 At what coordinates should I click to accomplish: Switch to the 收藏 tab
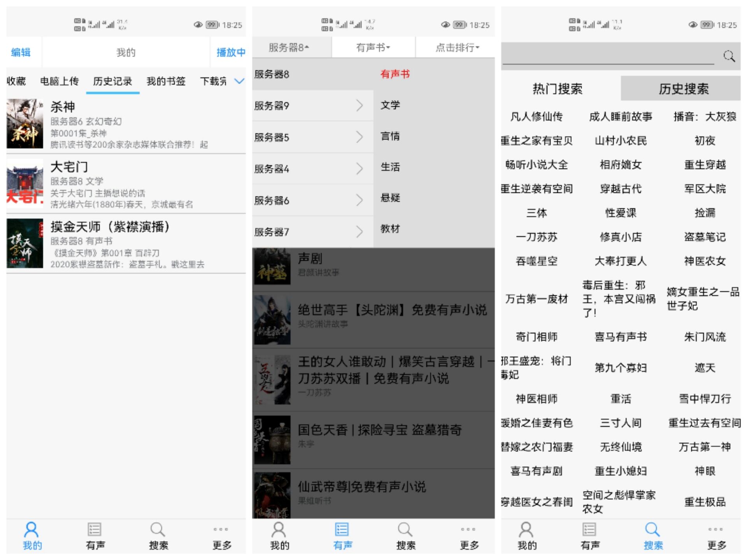[17, 81]
